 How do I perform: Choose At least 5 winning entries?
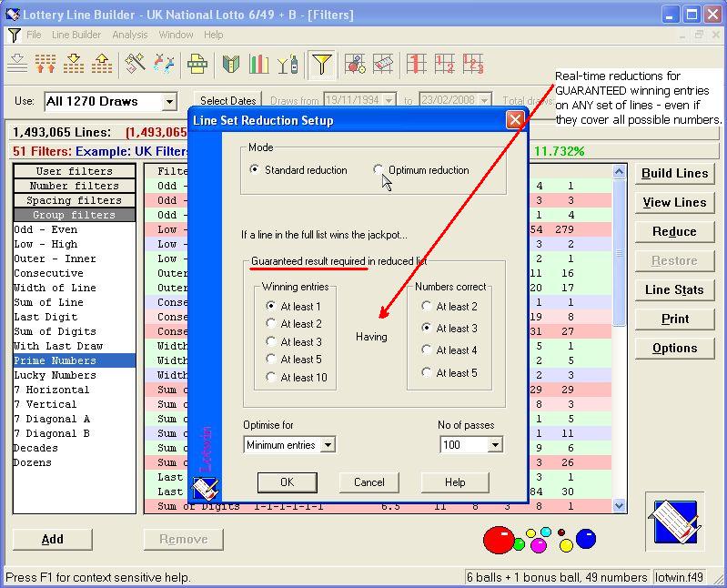click(x=271, y=359)
